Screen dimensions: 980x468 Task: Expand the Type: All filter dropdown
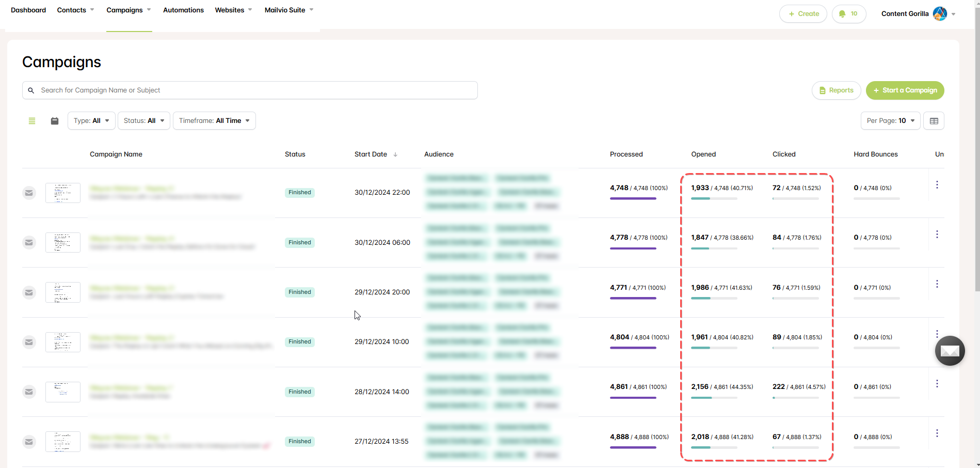91,121
